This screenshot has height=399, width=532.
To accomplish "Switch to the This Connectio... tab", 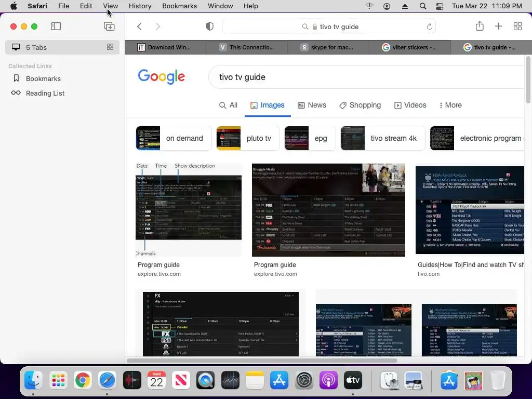I will click(247, 47).
